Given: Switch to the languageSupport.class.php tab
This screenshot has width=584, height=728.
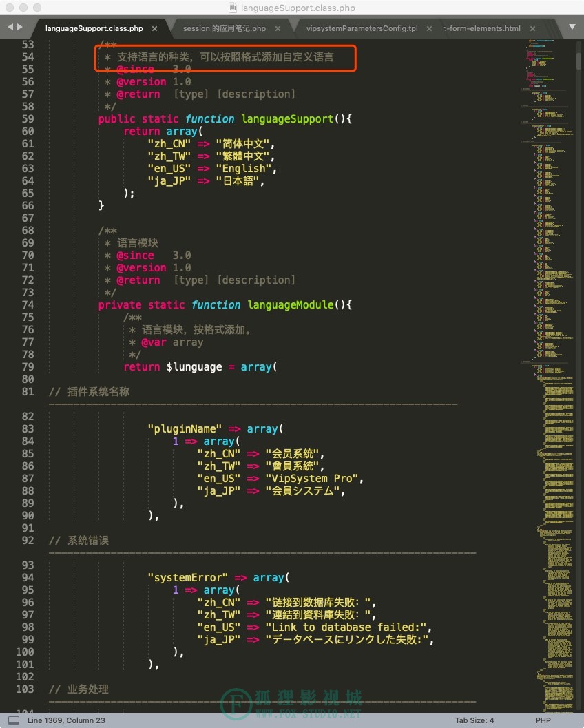Looking at the screenshot, I should tap(94, 28).
